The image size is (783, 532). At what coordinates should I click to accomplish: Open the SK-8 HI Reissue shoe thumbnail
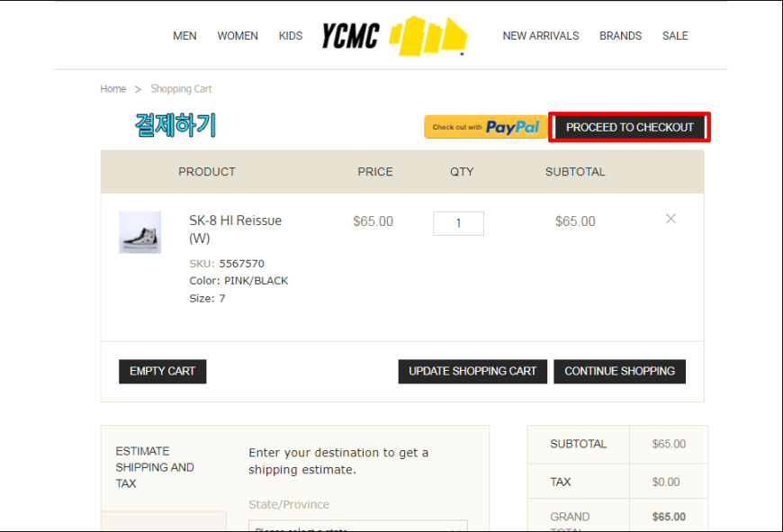[139, 232]
